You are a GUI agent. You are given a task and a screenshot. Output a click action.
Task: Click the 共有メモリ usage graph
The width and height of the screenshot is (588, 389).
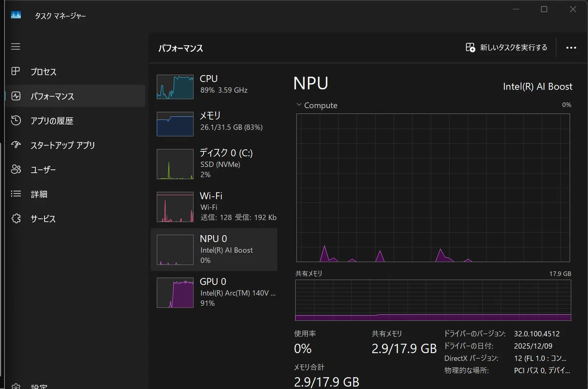(x=433, y=300)
